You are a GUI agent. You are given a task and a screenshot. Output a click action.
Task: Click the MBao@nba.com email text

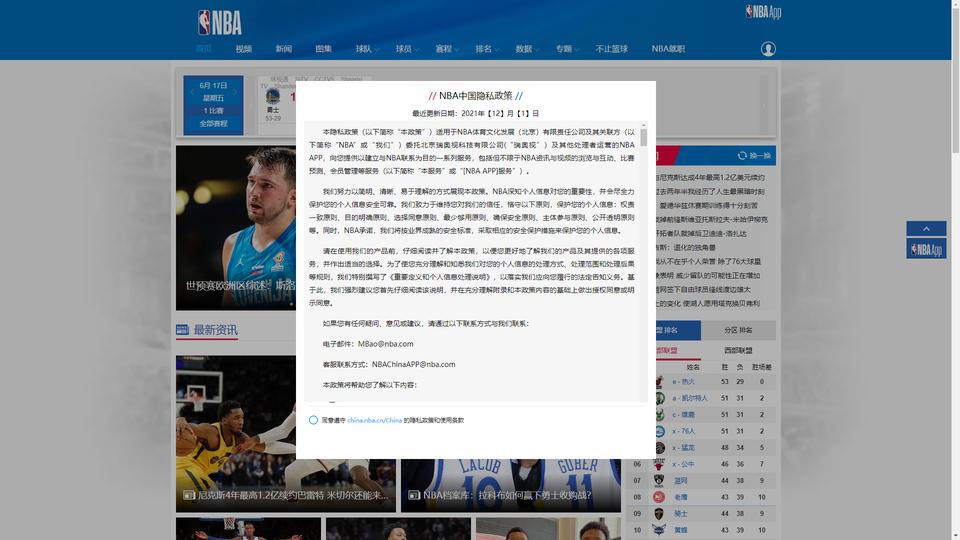385,344
